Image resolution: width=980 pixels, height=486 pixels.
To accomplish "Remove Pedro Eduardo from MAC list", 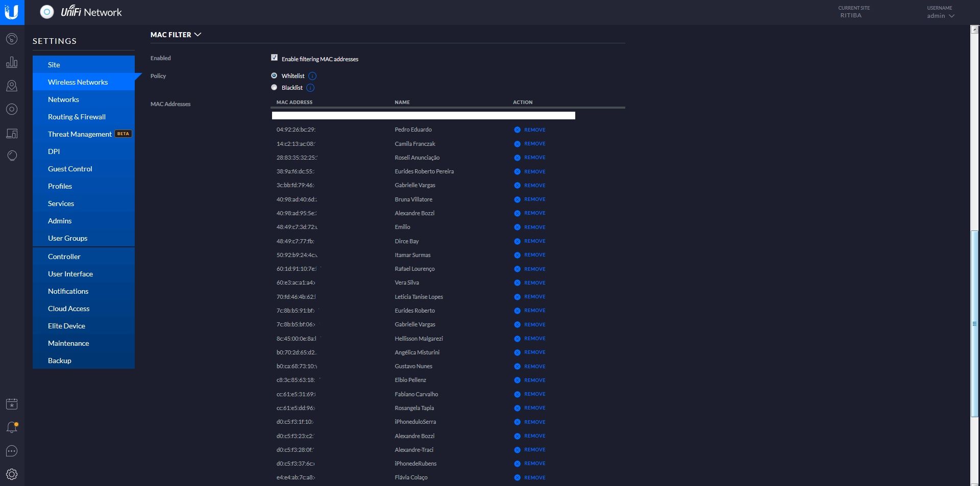I will point(530,130).
